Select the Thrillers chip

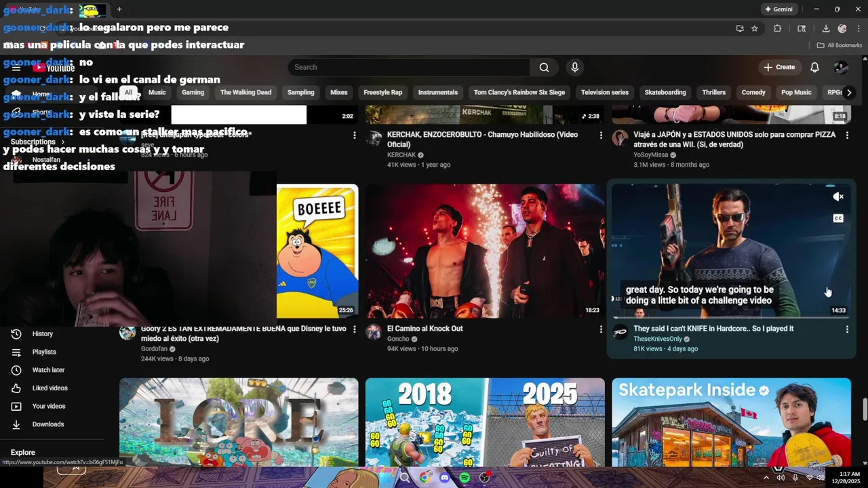[713, 92]
